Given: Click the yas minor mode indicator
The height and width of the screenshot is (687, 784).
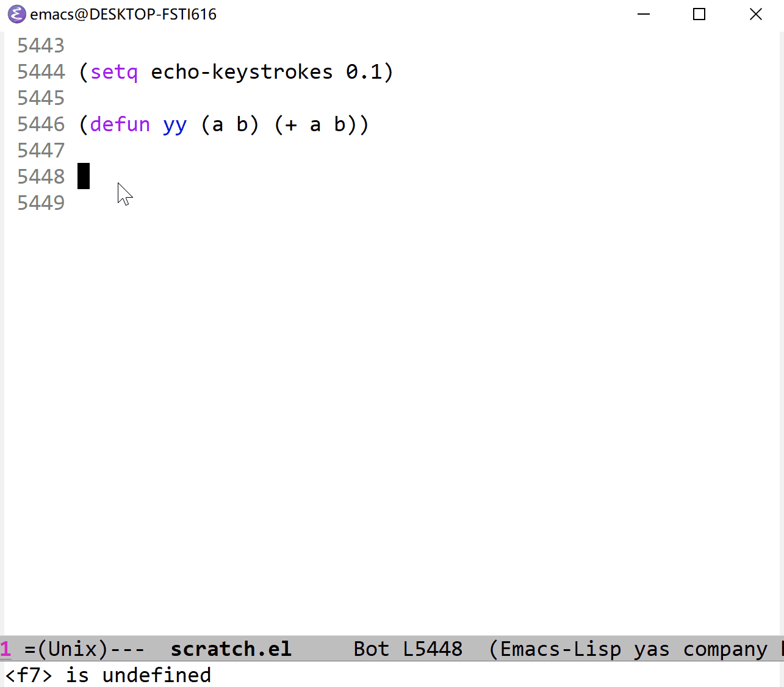Looking at the screenshot, I should (x=652, y=649).
